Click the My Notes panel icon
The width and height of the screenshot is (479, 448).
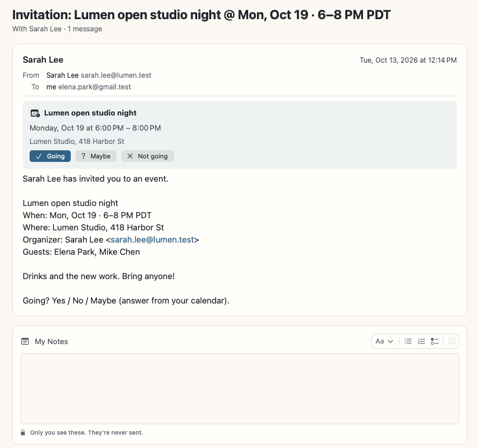coord(26,342)
